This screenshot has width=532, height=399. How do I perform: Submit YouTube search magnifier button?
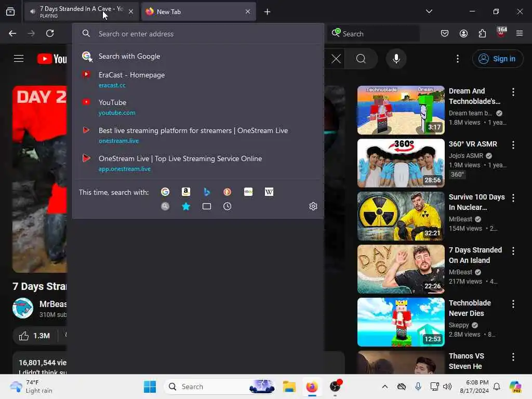tap(361, 59)
